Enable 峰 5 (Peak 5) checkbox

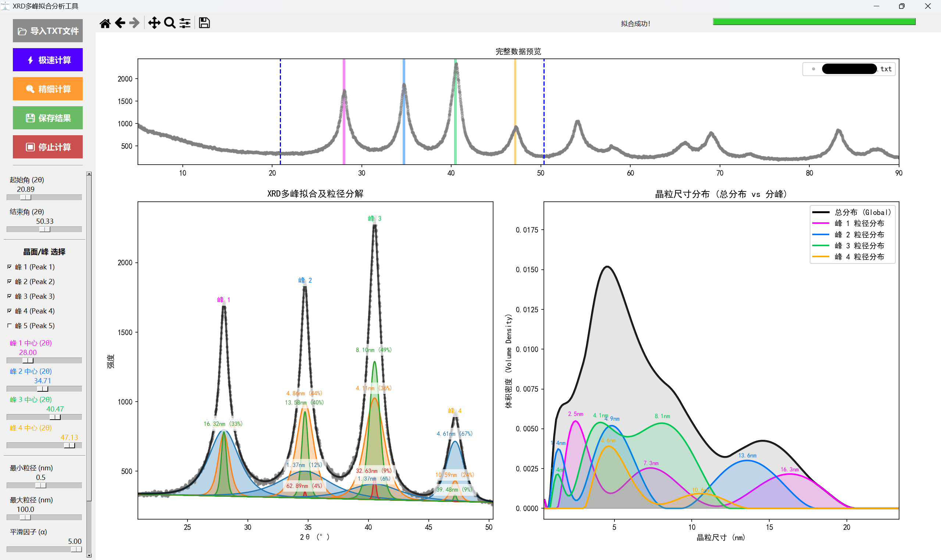(10, 326)
